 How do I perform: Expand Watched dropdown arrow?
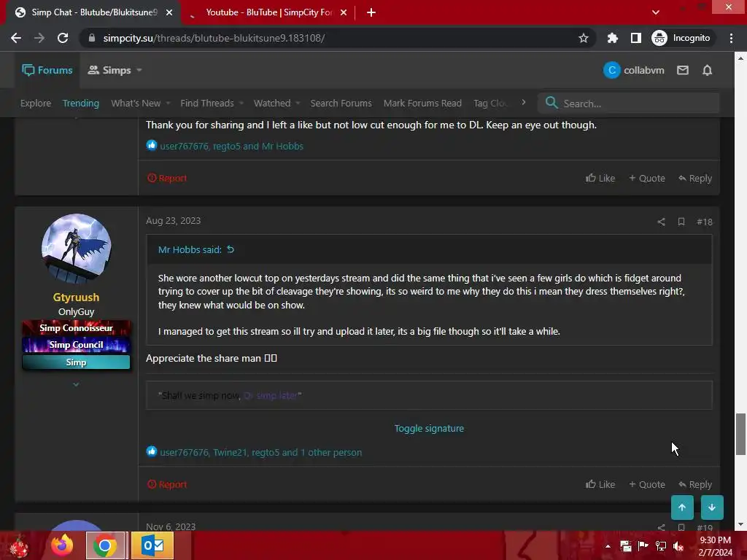point(298,103)
